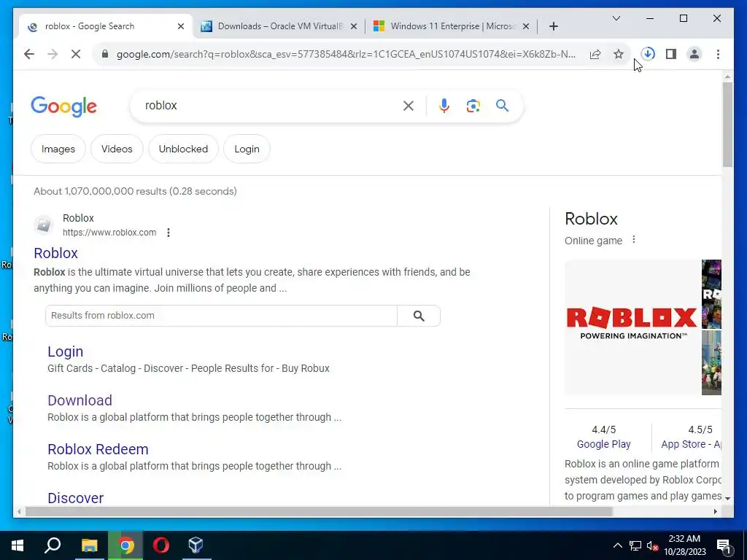Open the Roblox Redeem sitelink
The image size is (747, 560).
98,449
